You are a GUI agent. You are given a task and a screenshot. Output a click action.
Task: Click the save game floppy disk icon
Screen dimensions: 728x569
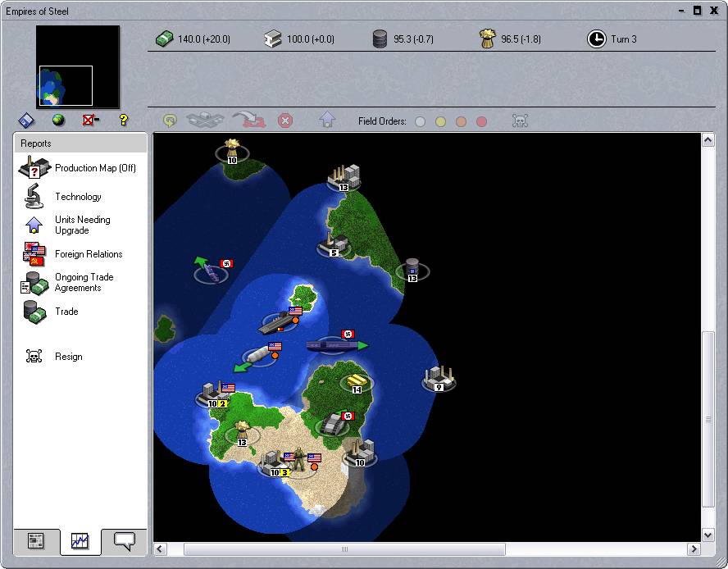coord(26,121)
